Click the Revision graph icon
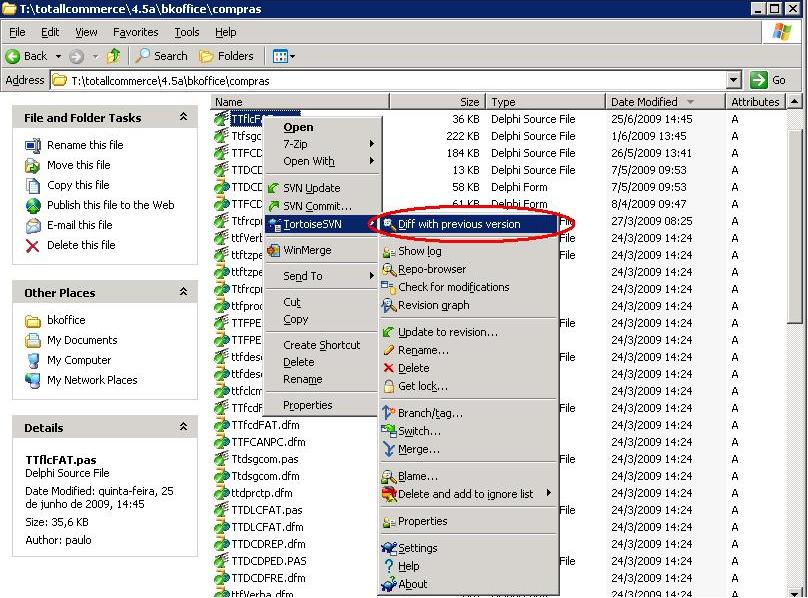Screen dimensions: 808x598 (x=389, y=305)
